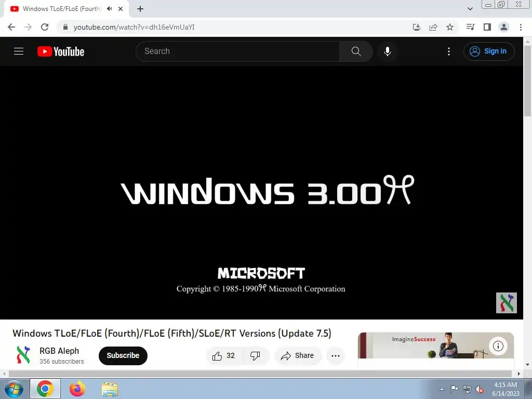Focus the YouTube Search field
The width and height of the screenshot is (532, 399).
[x=238, y=51]
